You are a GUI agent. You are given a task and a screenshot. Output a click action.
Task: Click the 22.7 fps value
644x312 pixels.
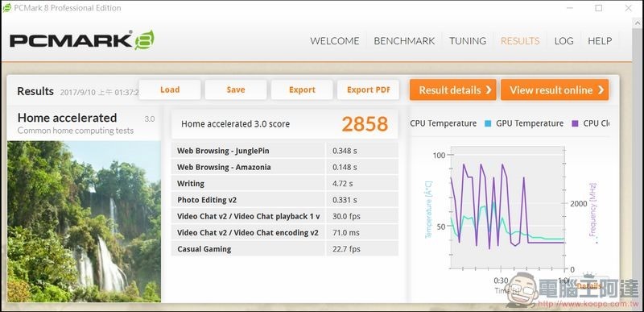point(346,248)
